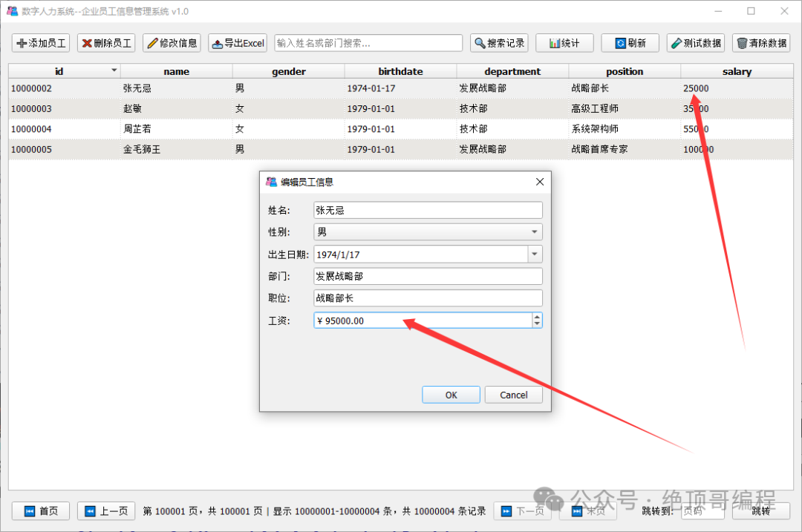The width and height of the screenshot is (802, 532).
Task: Export data with 导出Excel button
Action: tap(238, 44)
